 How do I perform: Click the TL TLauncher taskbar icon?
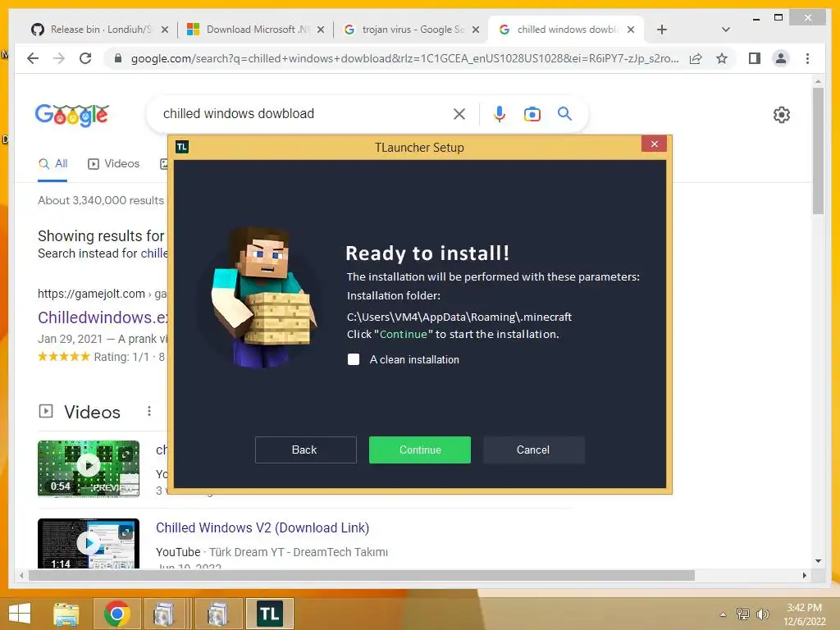click(x=269, y=614)
